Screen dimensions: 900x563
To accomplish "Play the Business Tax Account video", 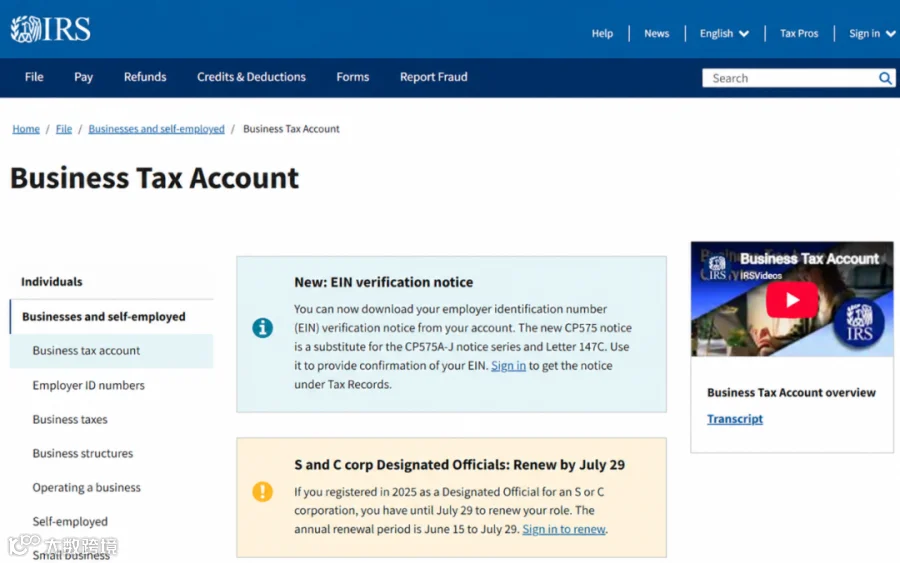I will [x=792, y=300].
